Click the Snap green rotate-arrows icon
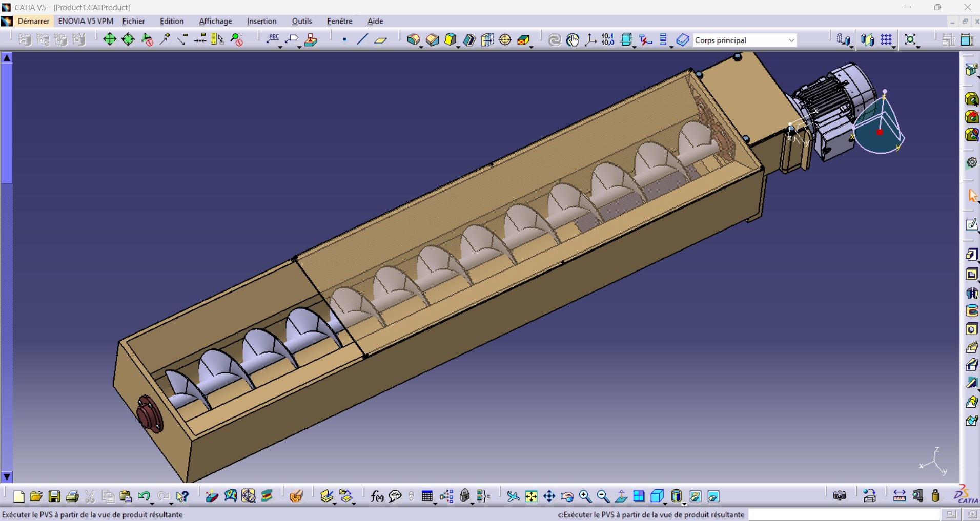 [x=128, y=39]
